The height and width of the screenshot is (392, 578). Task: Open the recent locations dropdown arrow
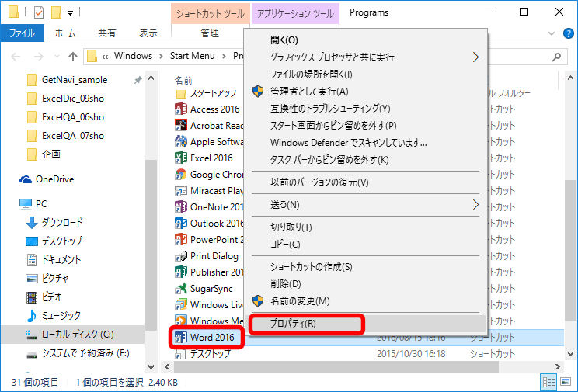[57, 57]
